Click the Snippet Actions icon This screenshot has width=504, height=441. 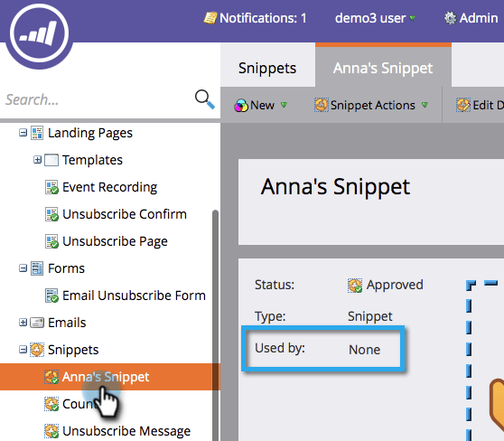pyautogui.click(x=322, y=105)
